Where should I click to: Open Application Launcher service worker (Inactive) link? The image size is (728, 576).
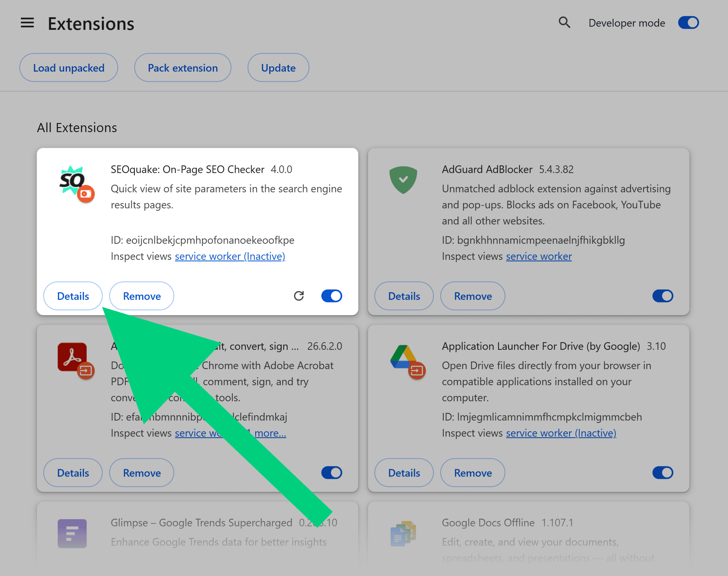[561, 433]
